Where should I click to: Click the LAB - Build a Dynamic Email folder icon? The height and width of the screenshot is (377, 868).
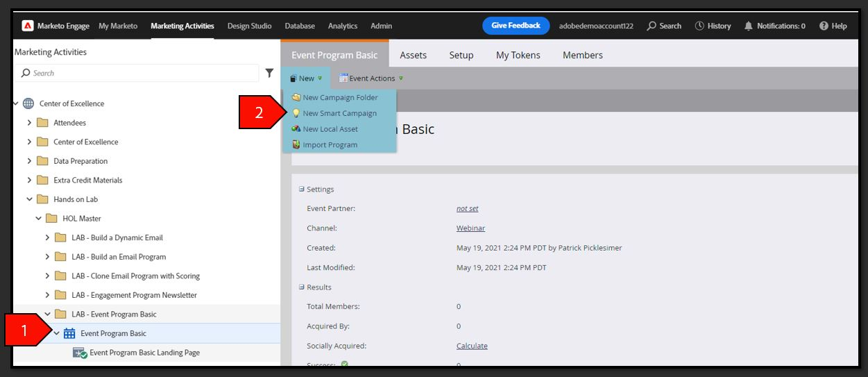60,237
